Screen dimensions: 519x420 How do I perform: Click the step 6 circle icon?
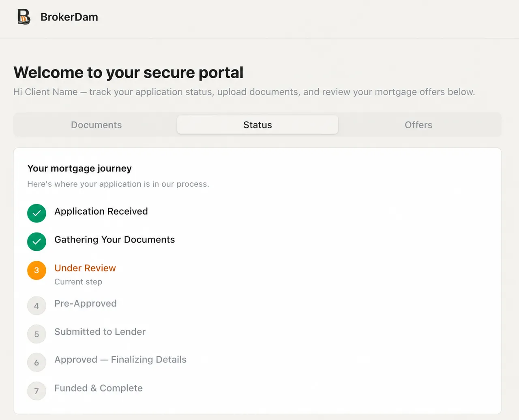(x=36, y=362)
